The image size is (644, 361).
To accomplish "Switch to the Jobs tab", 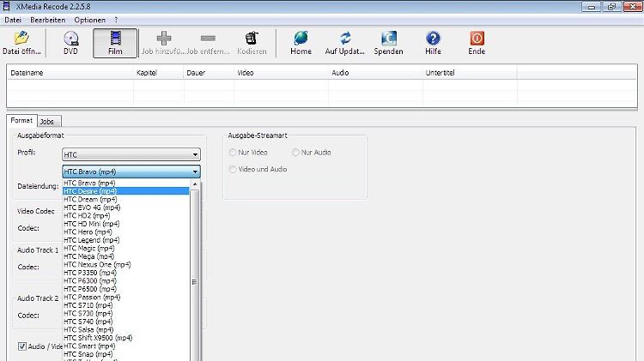I will coord(47,122).
